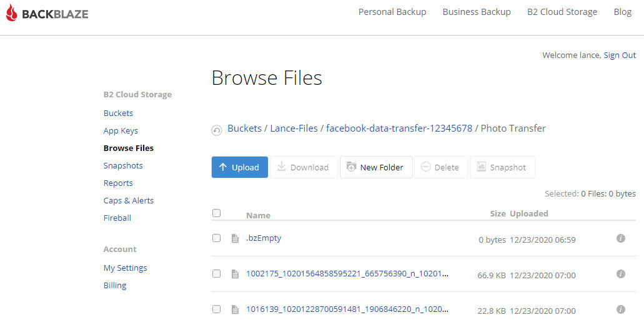This screenshot has width=644, height=325.
Task: Open info icon for 66.9 KB file
Action: (621, 274)
